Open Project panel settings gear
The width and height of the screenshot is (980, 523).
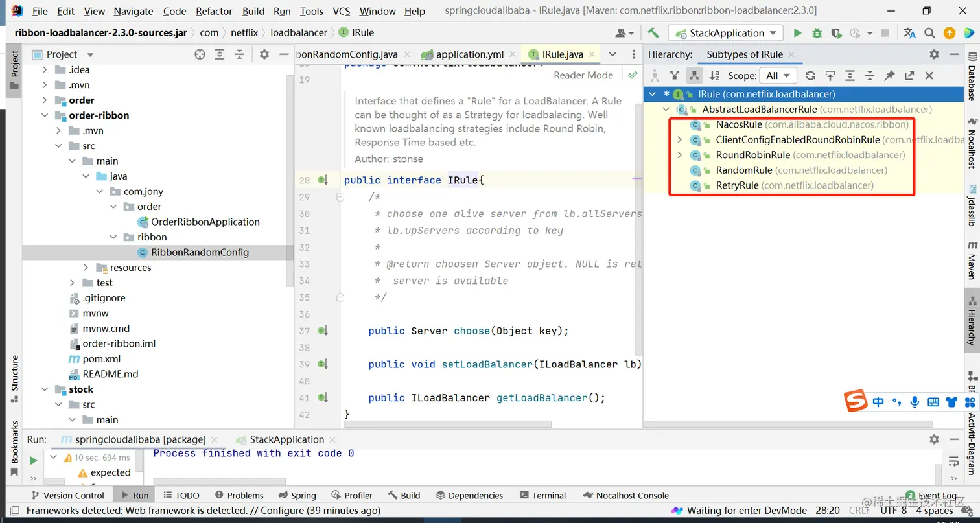click(264, 54)
